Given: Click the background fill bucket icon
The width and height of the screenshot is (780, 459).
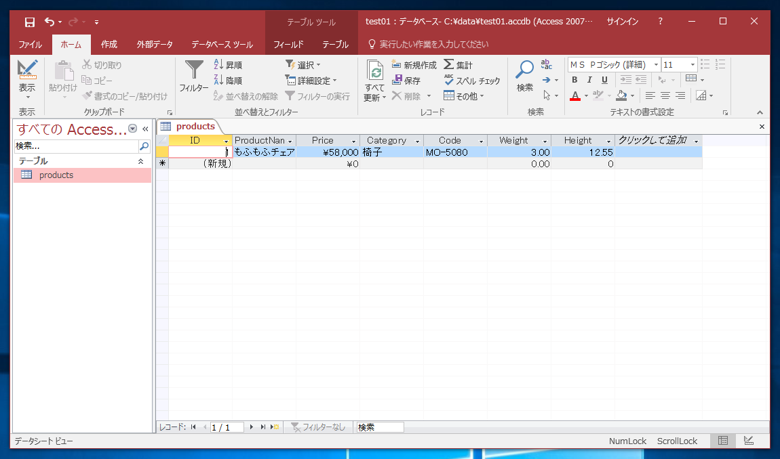Looking at the screenshot, I should pyautogui.click(x=621, y=95).
